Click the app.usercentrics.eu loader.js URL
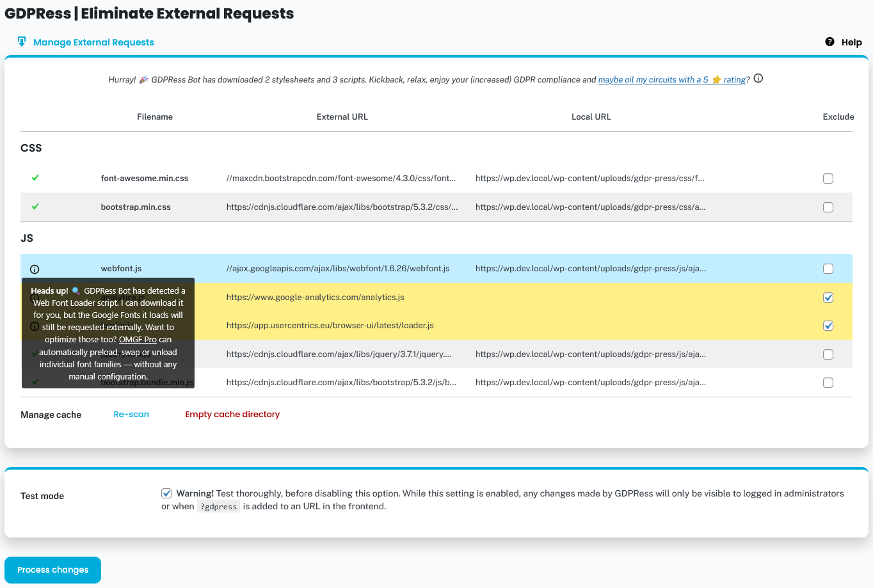This screenshot has width=873, height=588. point(330,326)
